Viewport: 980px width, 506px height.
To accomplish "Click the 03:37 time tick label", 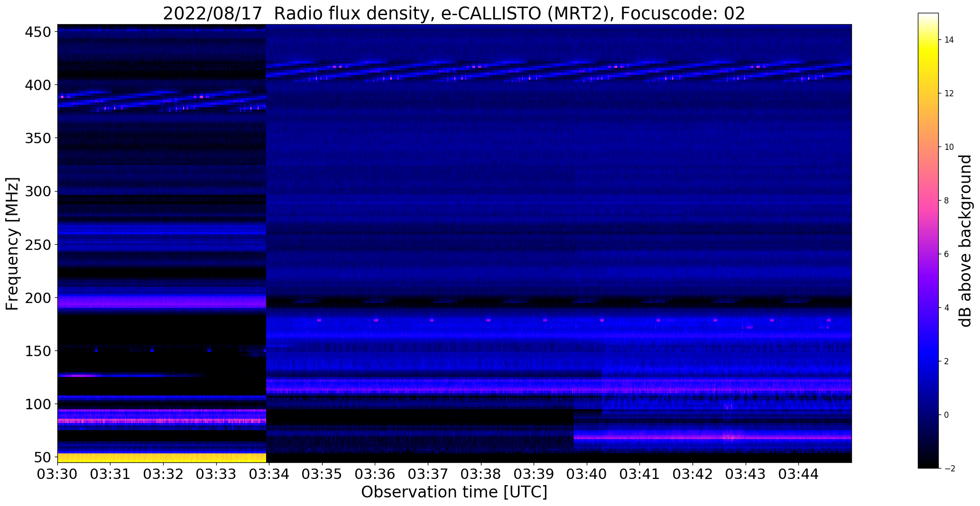I will (x=428, y=474).
